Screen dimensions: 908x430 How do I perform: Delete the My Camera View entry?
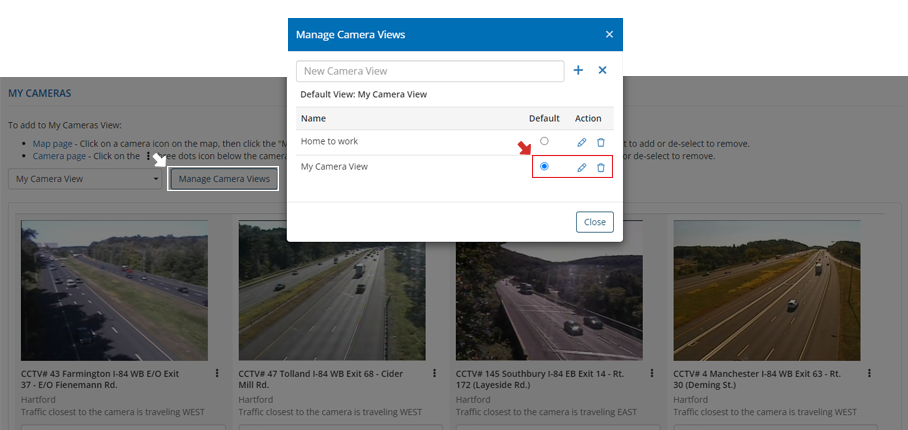point(601,167)
